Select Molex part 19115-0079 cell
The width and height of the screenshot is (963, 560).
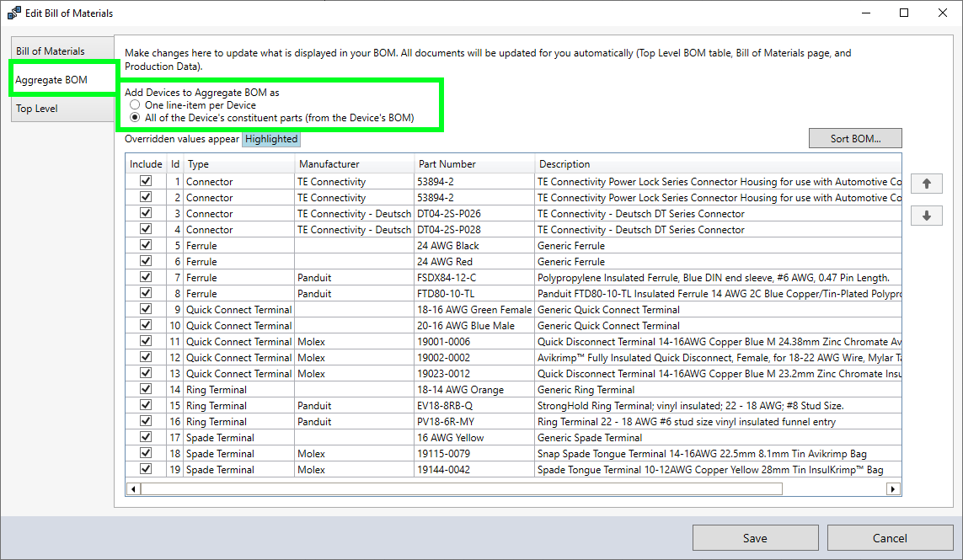(474, 453)
